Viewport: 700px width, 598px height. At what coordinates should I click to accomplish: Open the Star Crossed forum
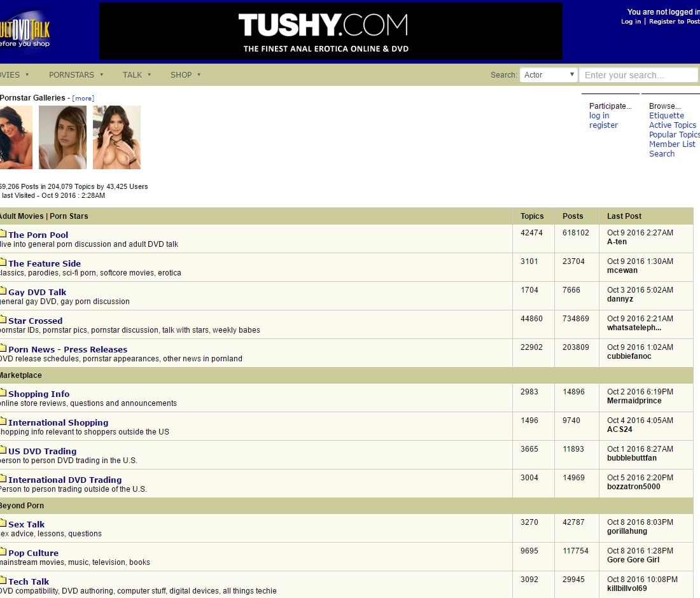point(36,321)
